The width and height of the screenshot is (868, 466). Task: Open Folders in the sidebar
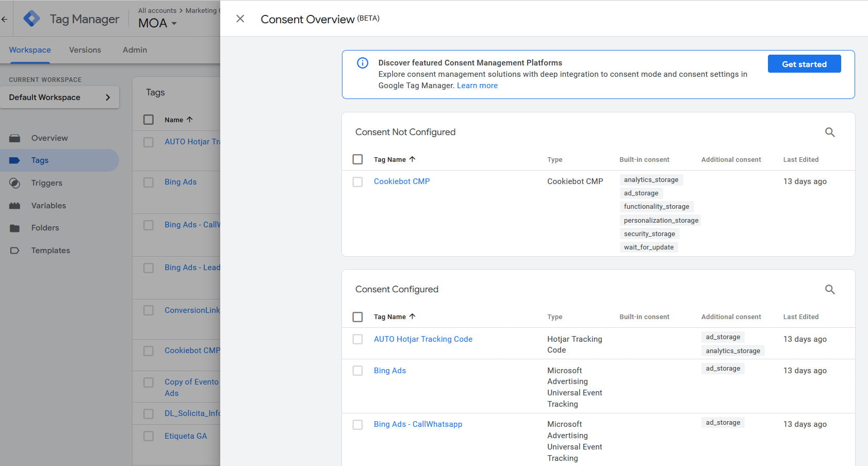coord(45,228)
